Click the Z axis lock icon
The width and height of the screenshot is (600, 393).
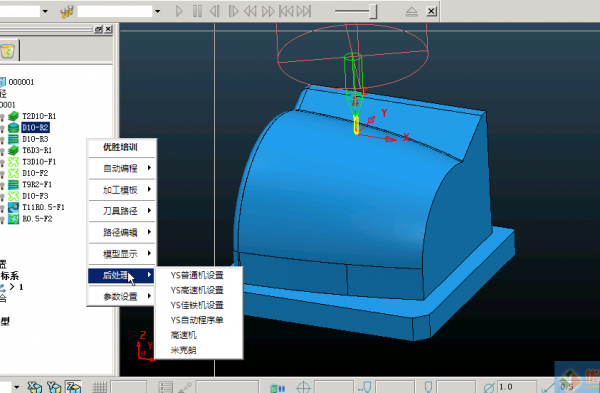click(x=73, y=387)
